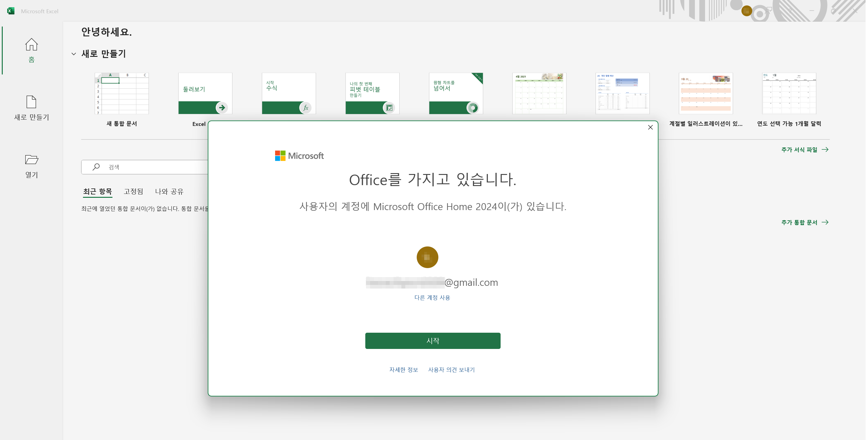This screenshot has width=868, height=440.
Task: Switch to the 나와 공유 tab
Action: (170, 191)
